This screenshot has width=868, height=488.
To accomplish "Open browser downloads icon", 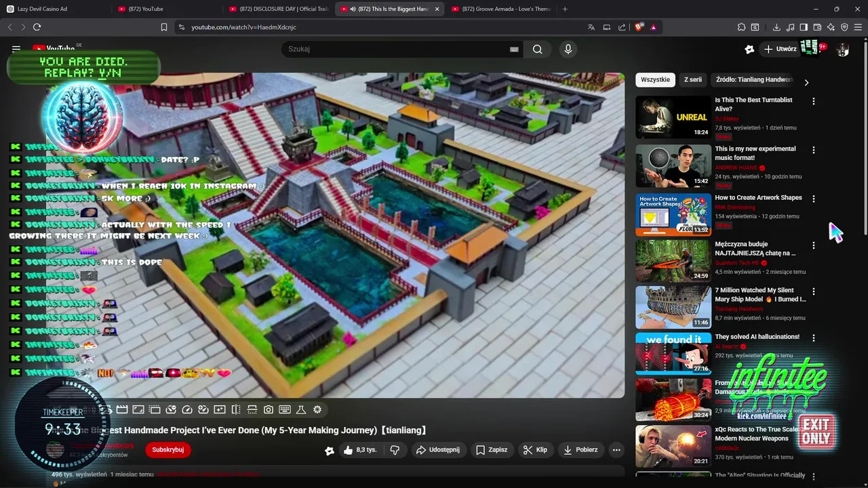I will pos(776,27).
